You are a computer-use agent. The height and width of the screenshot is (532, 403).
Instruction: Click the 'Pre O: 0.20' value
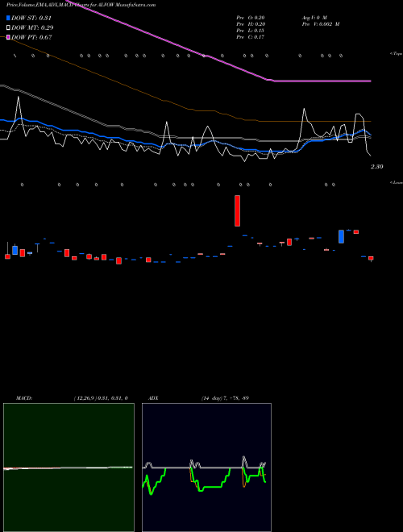click(251, 18)
